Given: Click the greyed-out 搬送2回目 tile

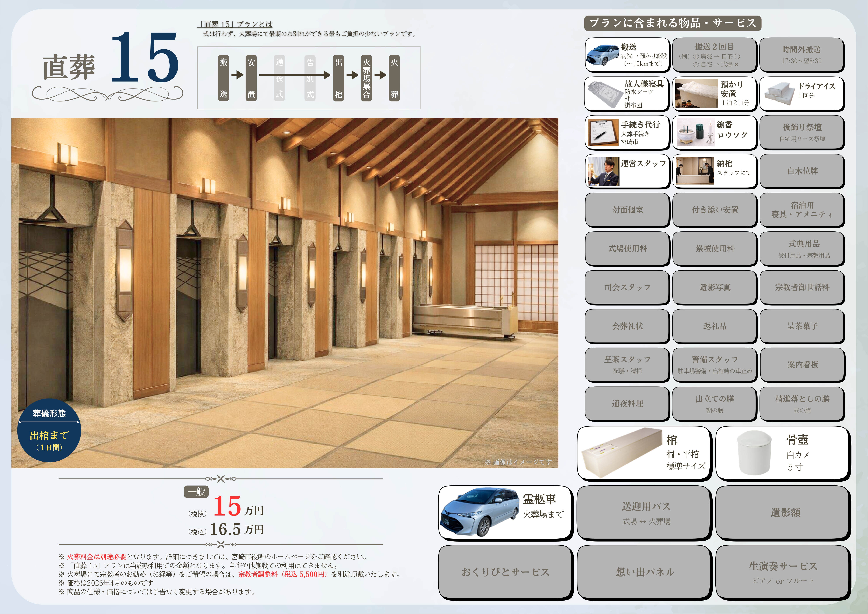Looking at the screenshot, I should point(715,55).
